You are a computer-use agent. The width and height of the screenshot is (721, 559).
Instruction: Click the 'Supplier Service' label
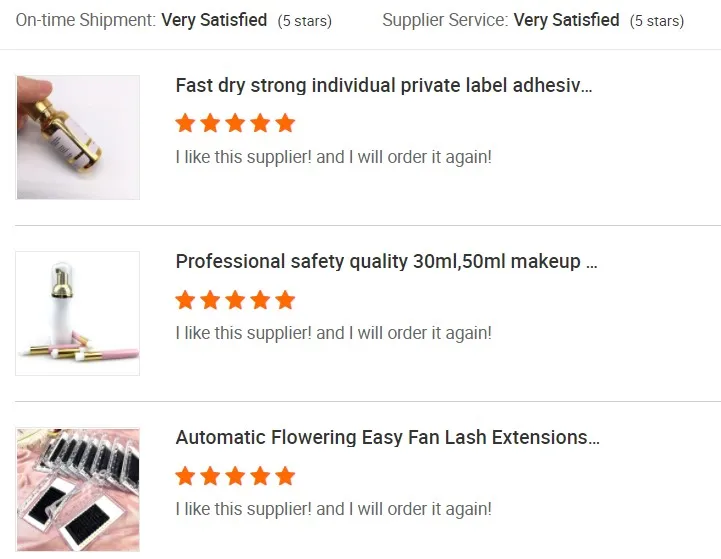(445, 20)
